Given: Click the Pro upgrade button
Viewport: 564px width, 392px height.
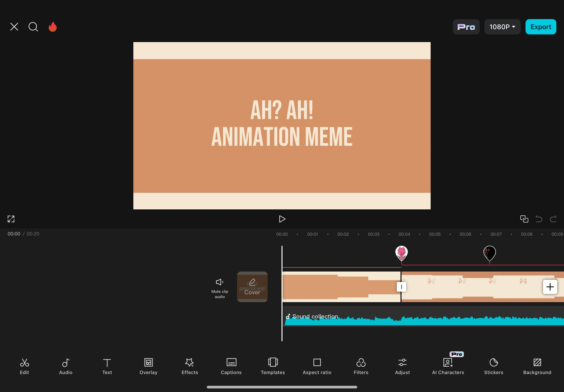Looking at the screenshot, I should click(x=466, y=27).
